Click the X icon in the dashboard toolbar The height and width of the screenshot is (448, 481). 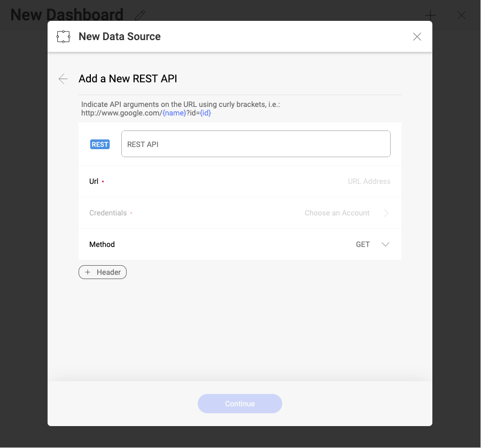461,16
